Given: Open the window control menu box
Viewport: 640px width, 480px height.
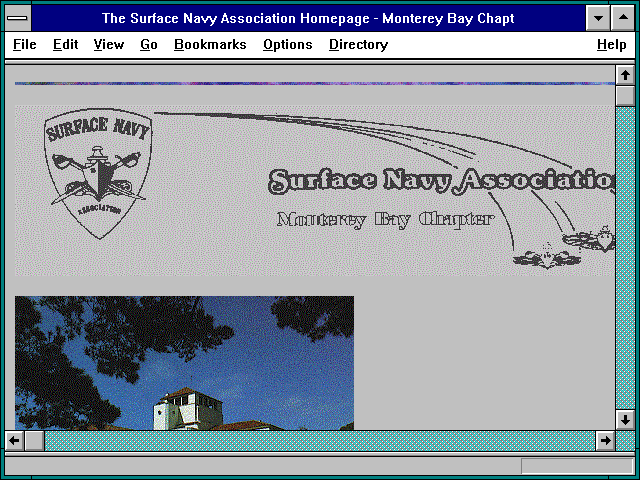Looking at the screenshot, I should coord(18,18).
